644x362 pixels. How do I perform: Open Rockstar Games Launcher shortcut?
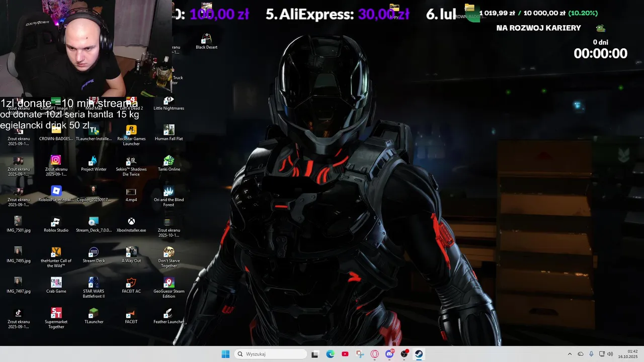(131, 135)
